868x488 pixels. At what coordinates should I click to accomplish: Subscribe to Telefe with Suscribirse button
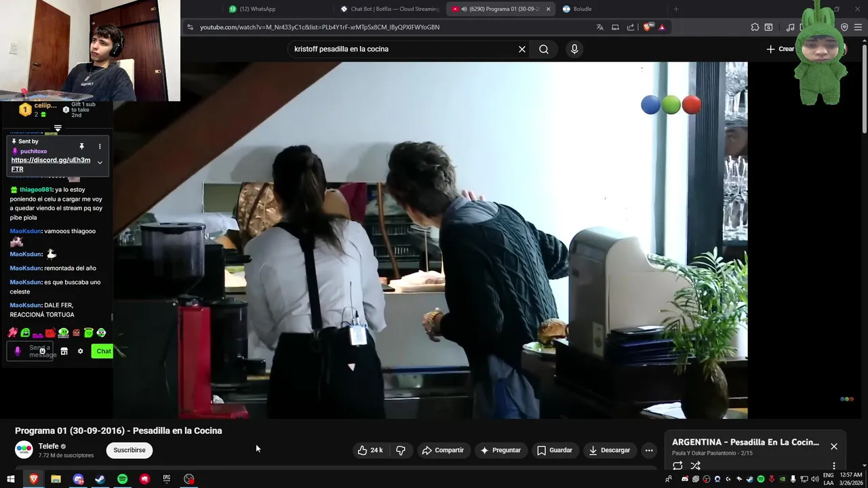(130, 450)
